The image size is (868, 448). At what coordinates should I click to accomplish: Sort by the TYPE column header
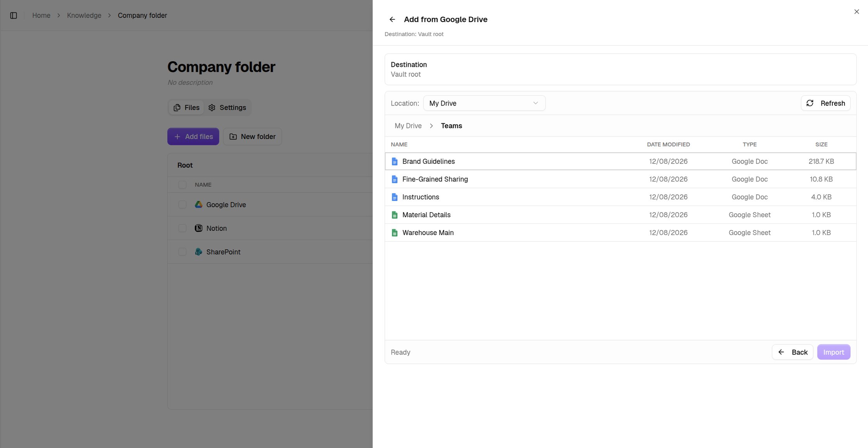pyautogui.click(x=749, y=144)
